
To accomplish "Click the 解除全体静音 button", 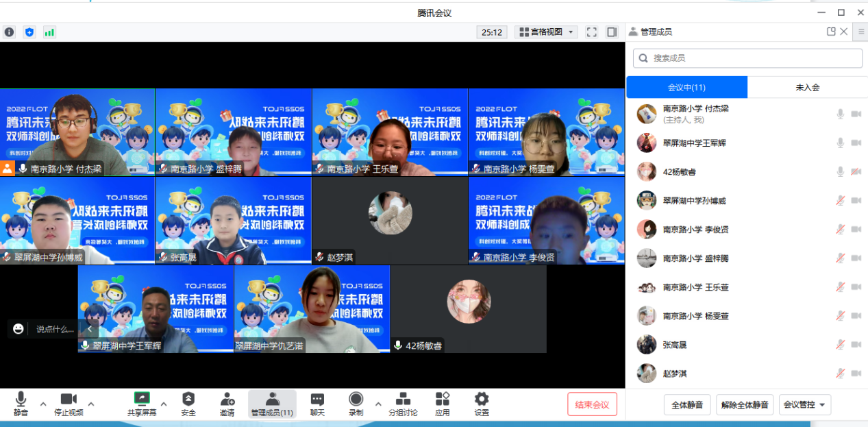I will 745,404.
